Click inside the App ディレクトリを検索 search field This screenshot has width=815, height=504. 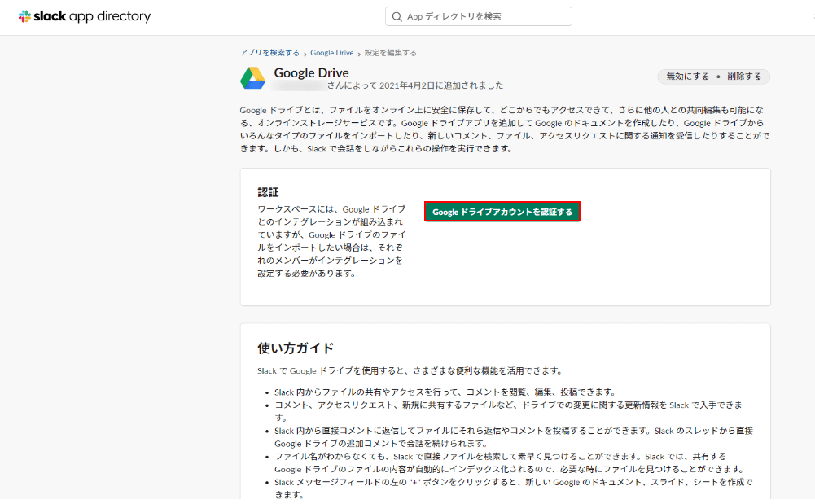click(480, 16)
